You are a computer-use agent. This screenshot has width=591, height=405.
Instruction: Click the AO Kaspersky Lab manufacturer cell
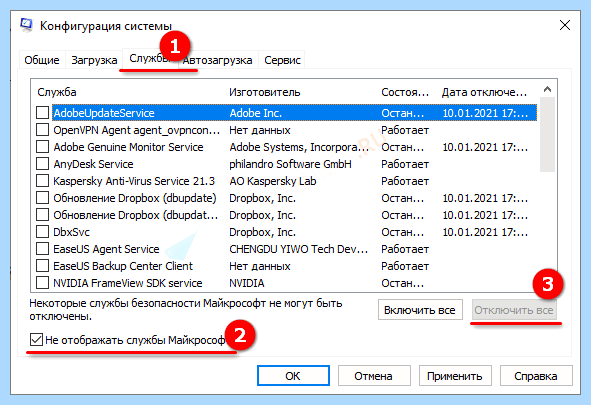coord(273,181)
